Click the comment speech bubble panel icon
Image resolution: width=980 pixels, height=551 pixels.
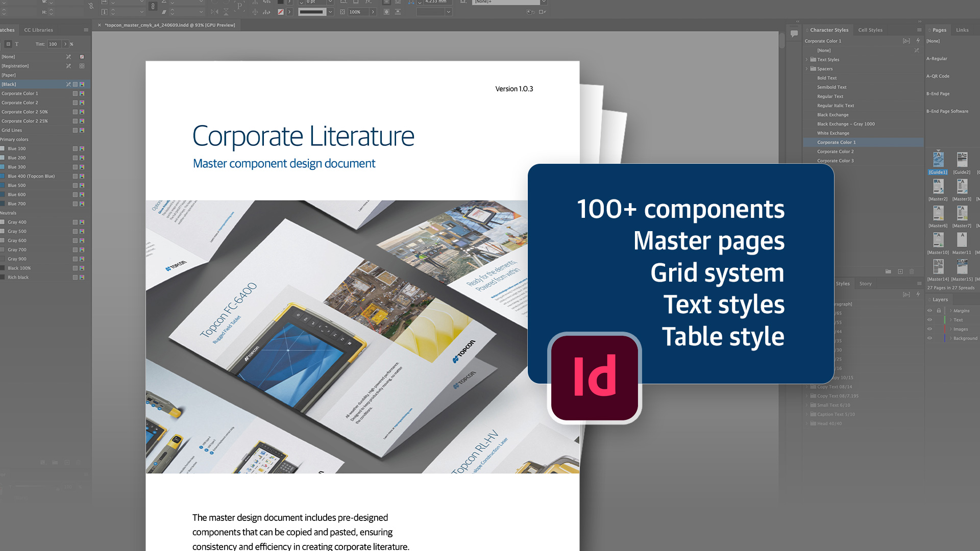tap(794, 34)
